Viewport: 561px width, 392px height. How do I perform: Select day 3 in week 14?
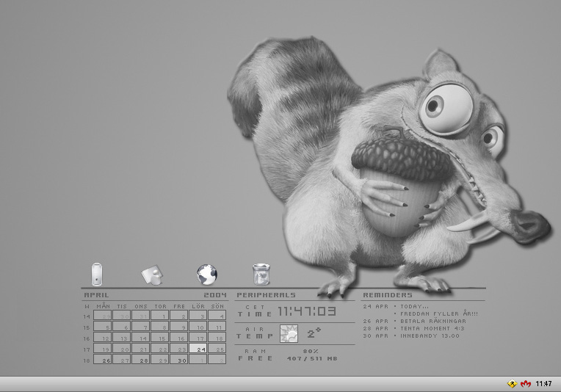[198, 315]
